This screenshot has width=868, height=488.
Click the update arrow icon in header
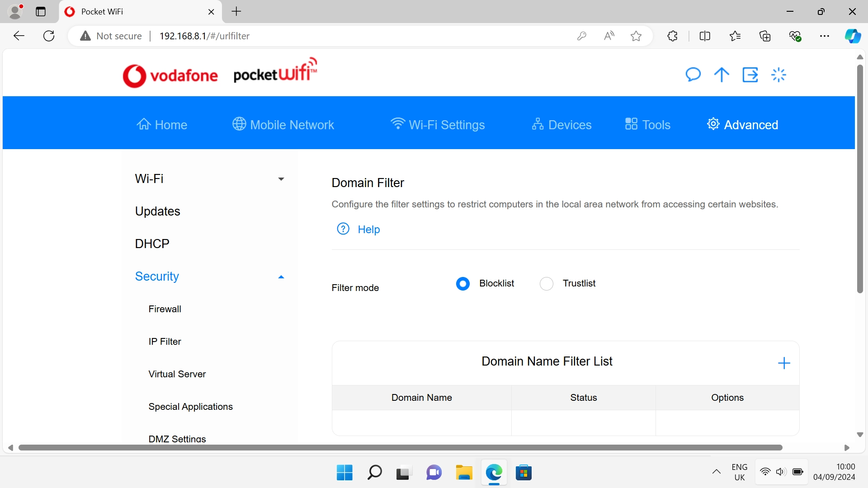[x=722, y=75]
